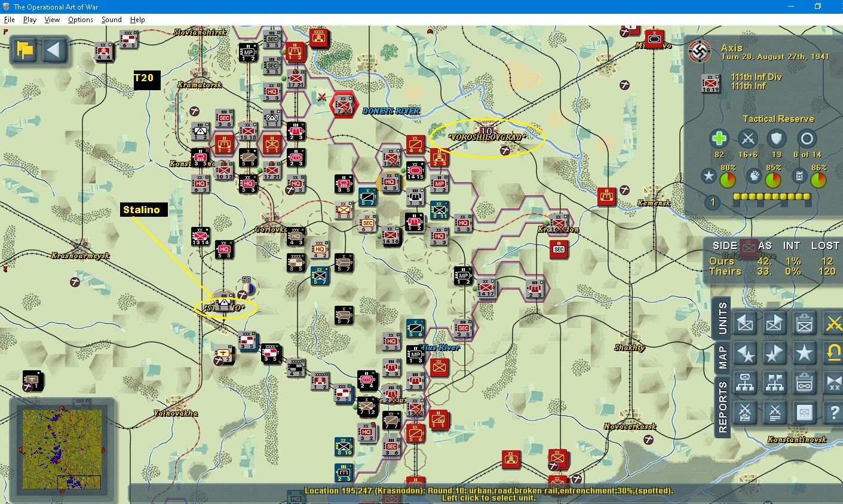Open the Sound menu

pyautogui.click(x=112, y=20)
